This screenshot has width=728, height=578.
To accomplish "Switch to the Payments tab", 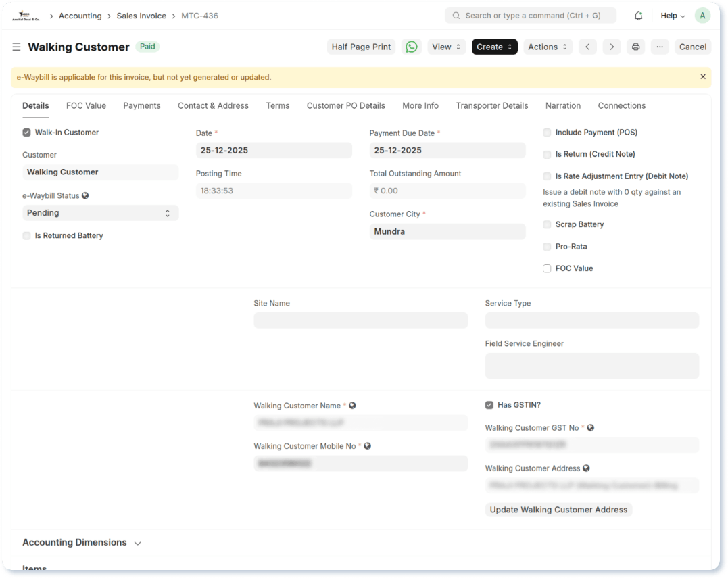I will coord(142,105).
